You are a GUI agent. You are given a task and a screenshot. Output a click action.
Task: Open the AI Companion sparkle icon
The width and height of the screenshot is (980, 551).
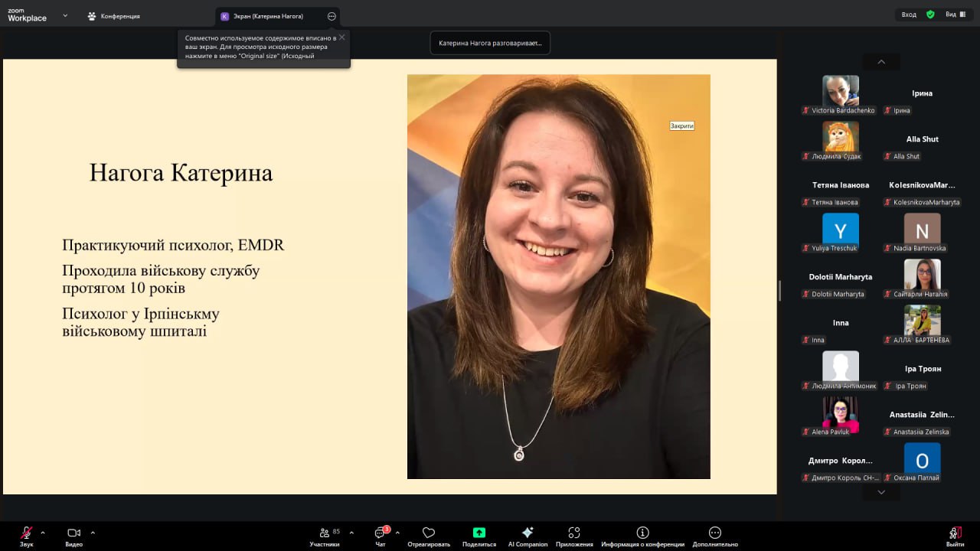tap(528, 533)
